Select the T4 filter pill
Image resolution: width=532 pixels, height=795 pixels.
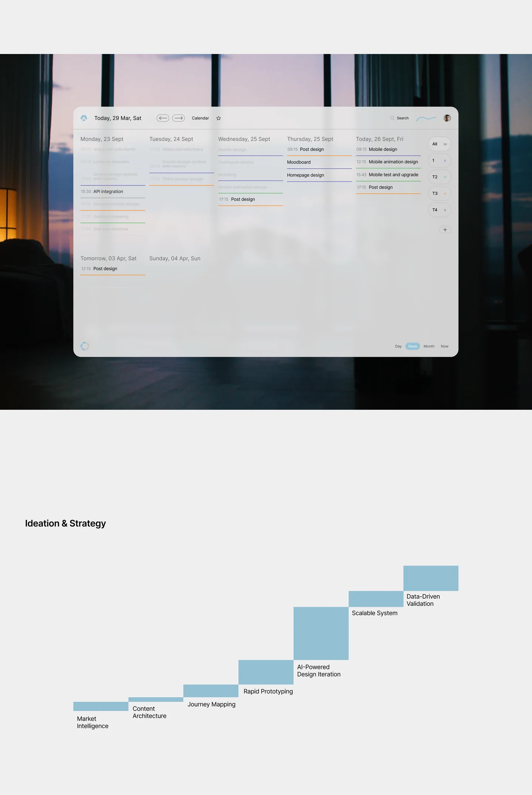coord(440,210)
